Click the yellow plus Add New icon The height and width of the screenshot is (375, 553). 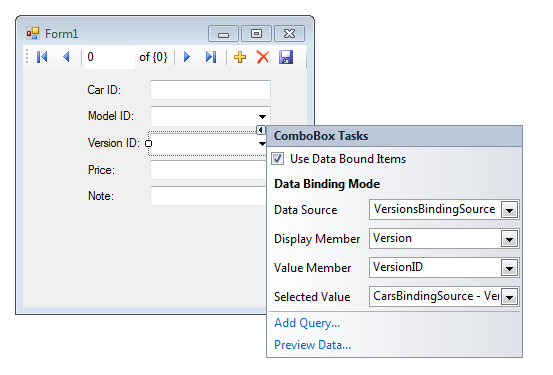(240, 57)
